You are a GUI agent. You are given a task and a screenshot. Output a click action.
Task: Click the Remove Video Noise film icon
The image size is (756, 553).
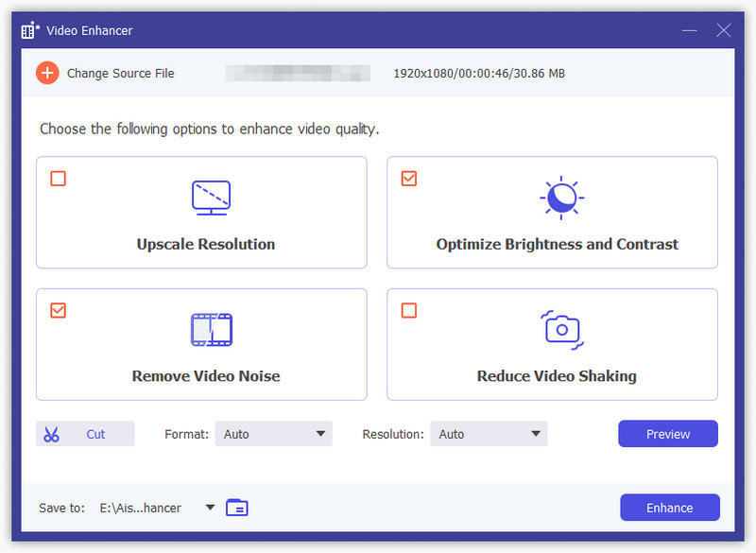tap(212, 330)
